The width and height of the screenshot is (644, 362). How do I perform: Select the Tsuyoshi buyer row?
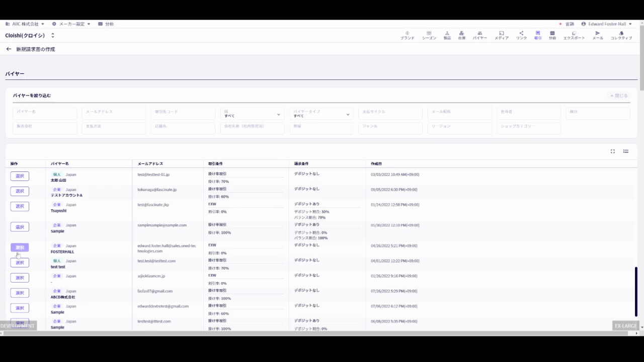pyautogui.click(x=20, y=206)
